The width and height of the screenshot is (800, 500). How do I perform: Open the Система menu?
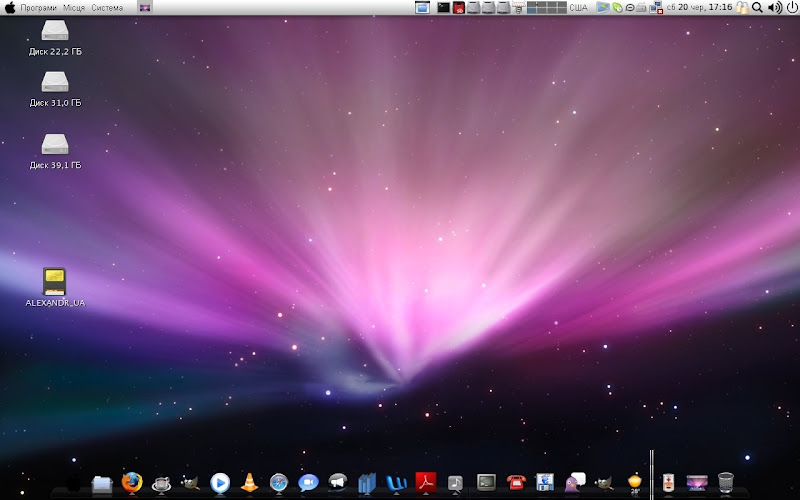tap(107, 8)
